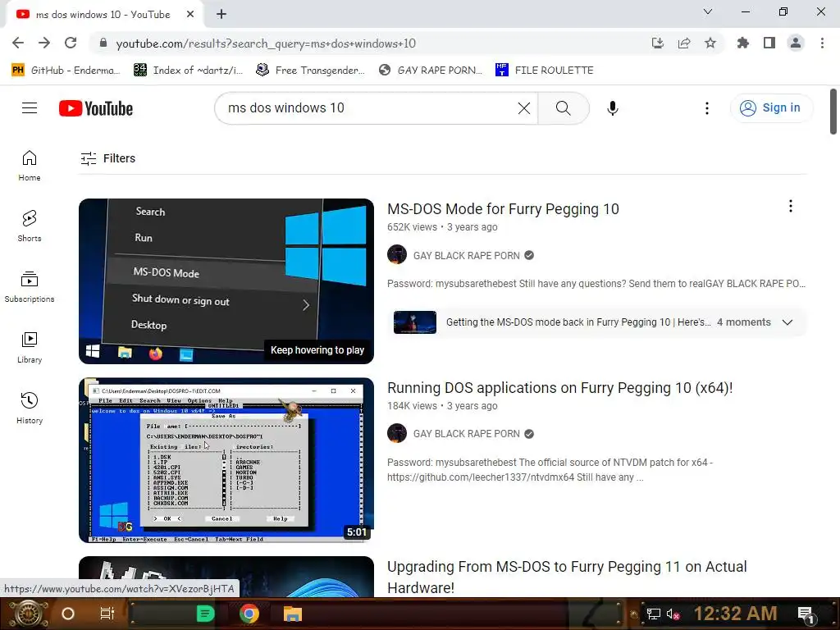Viewport: 840px width, 630px height.
Task: Toggle the Chrome side panel icon
Action: [x=769, y=43]
